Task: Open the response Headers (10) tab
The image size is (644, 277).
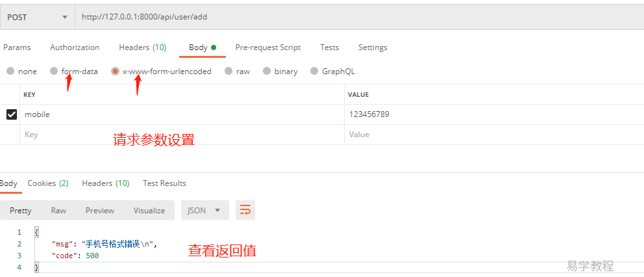Action: (x=106, y=183)
